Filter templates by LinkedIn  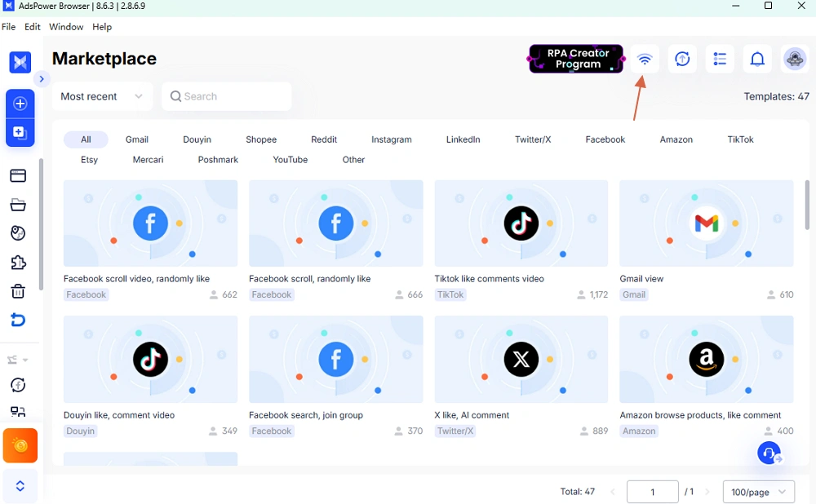463,139
